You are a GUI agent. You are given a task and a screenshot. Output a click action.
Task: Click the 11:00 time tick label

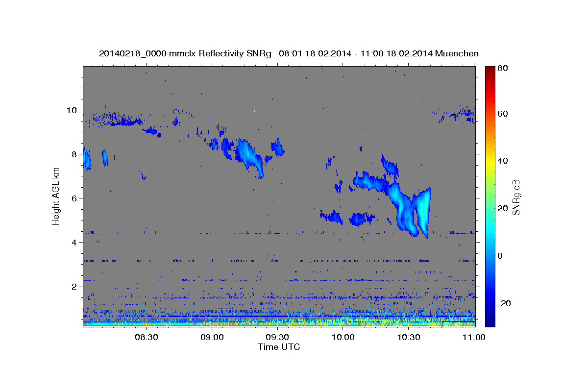coord(474,337)
